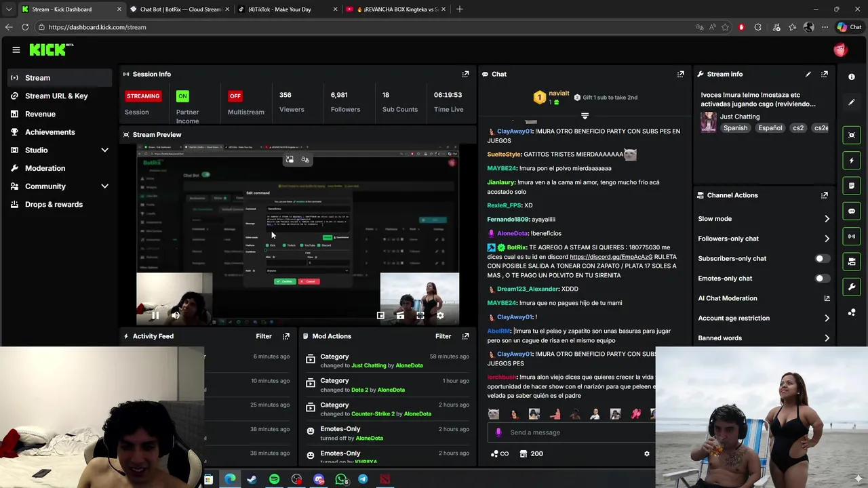Image resolution: width=868 pixels, height=488 pixels.
Task: Toggle the channel actions icon in the right sidebar
Action: (x=852, y=262)
